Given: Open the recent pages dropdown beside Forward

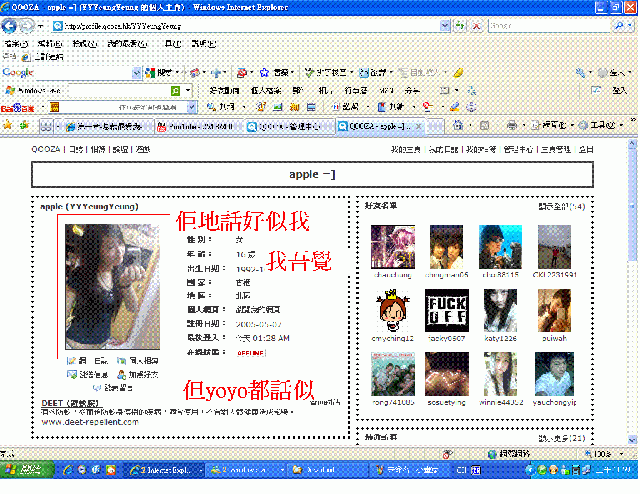Looking at the screenshot, I should [x=40, y=26].
